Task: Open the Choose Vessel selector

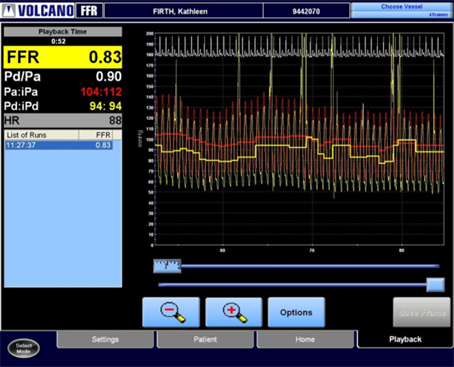Action: click(x=402, y=10)
